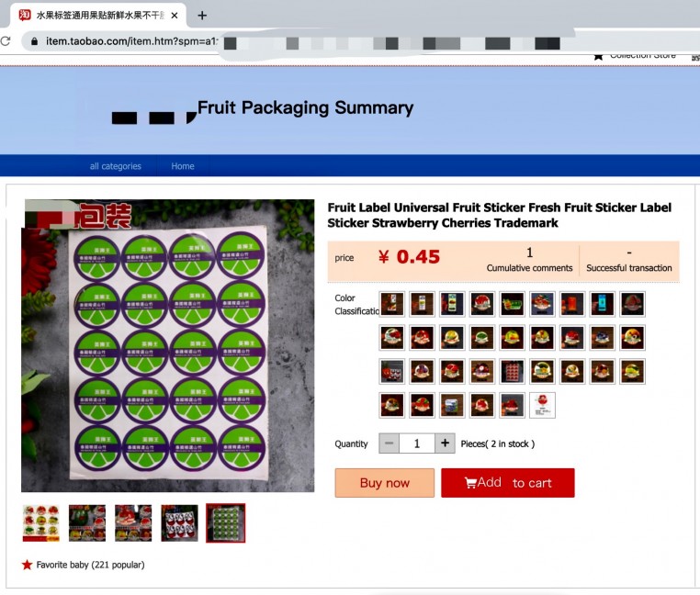Select the highlighted green sticker sheet thumbnail
This screenshot has height=595, width=700.
click(x=225, y=523)
